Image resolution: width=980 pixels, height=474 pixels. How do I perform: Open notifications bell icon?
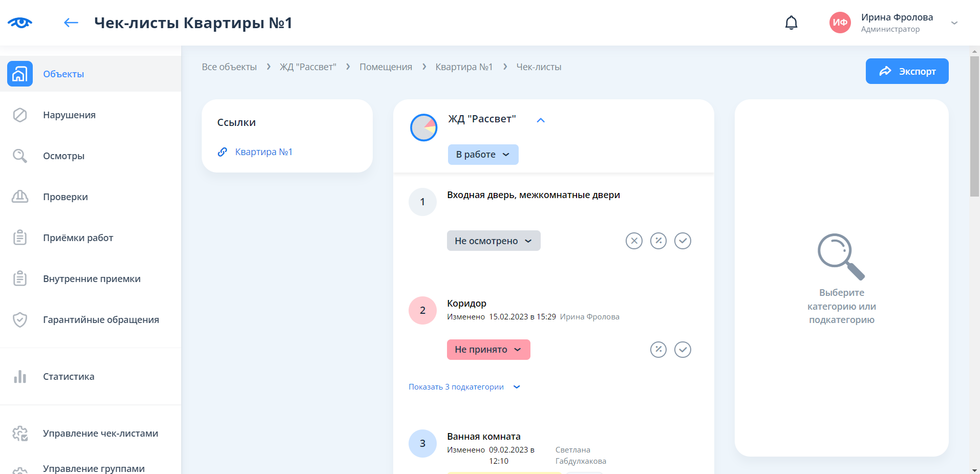(791, 23)
